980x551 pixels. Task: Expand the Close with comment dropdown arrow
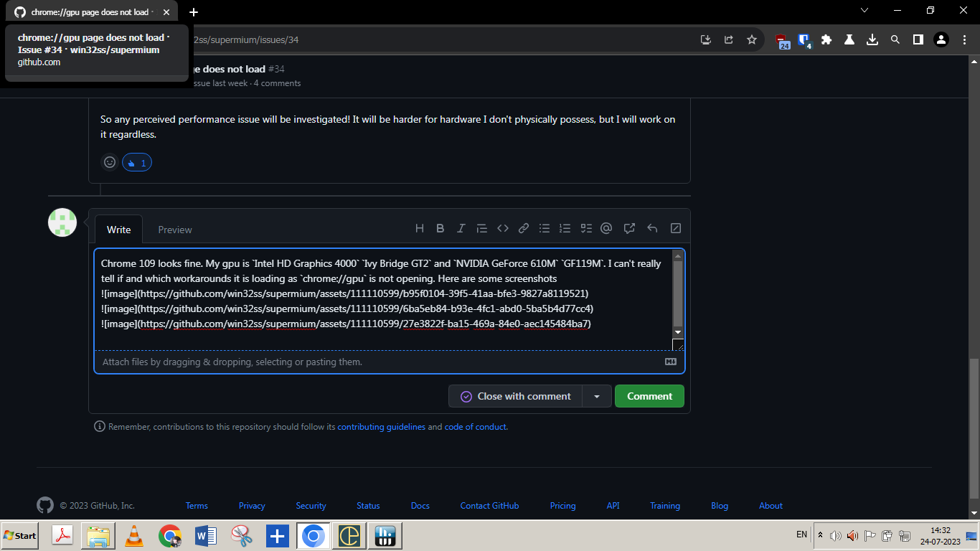(x=598, y=395)
